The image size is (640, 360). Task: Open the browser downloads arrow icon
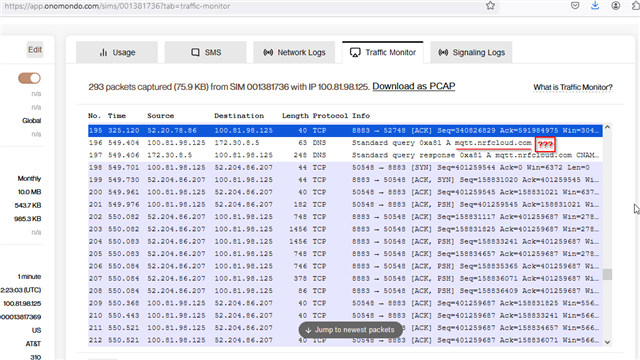[595, 5]
